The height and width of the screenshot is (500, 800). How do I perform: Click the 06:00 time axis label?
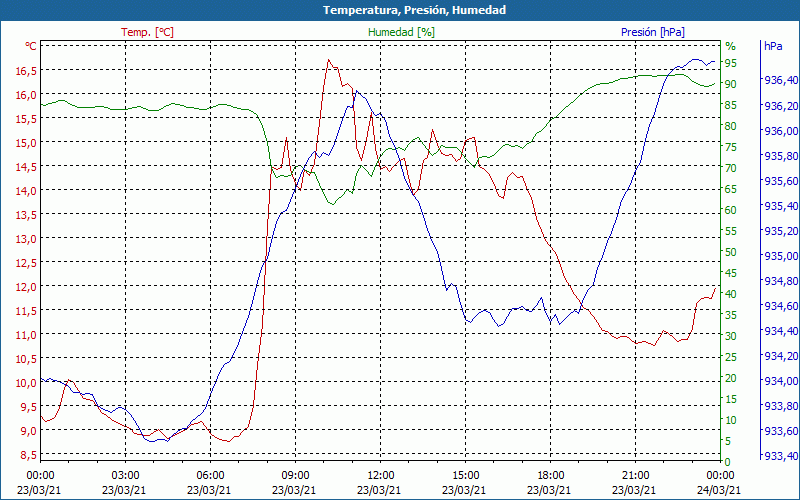click(210, 476)
